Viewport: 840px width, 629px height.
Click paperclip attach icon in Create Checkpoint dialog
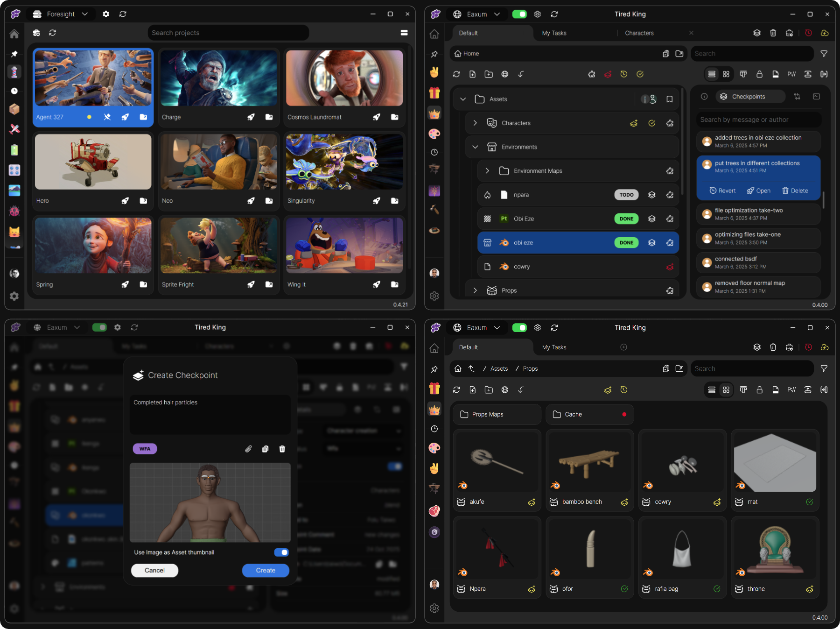coord(249,449)
